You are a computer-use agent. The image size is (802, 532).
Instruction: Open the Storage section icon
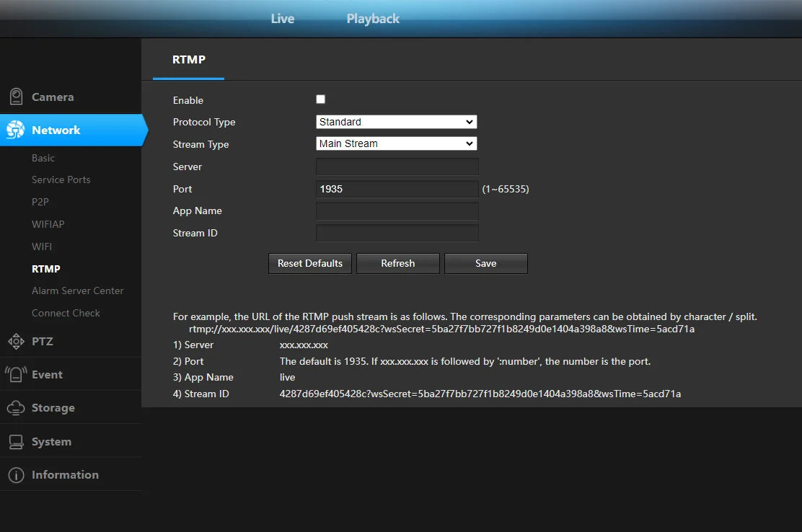point(15,407)
